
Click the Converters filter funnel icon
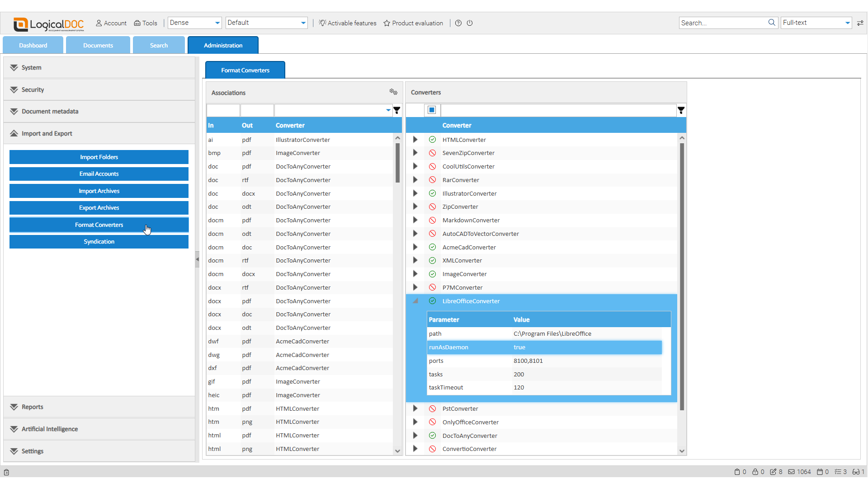point(681,110)
